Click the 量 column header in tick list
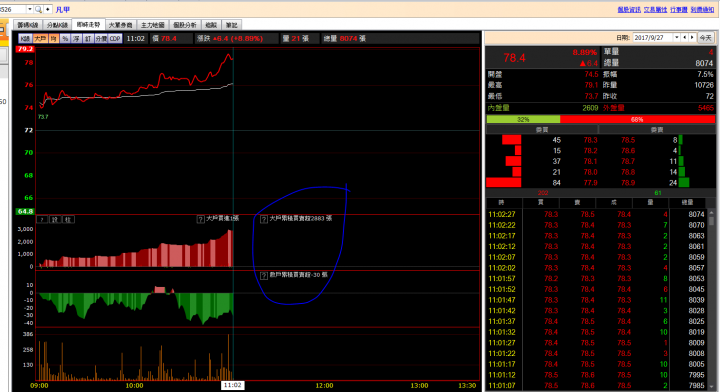720x392 pixels. point(650,202)
